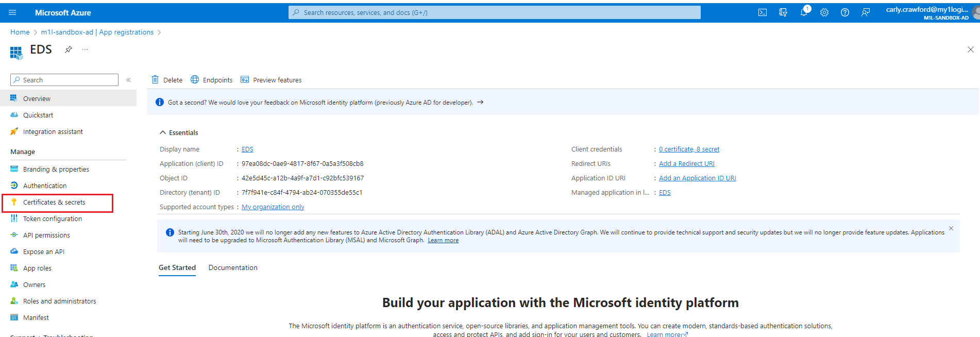Click the side menu Search field
Image resolution: width=980 pixels, height=337 pixels.
64,80
